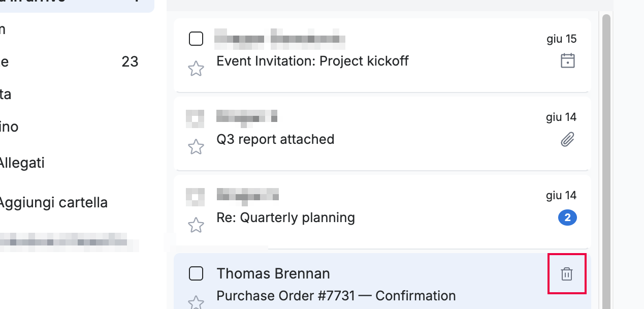Delete the Thomas Brennan email with trash icon
The width and height of the screenshot is (644, 309).
coord(567,274)
